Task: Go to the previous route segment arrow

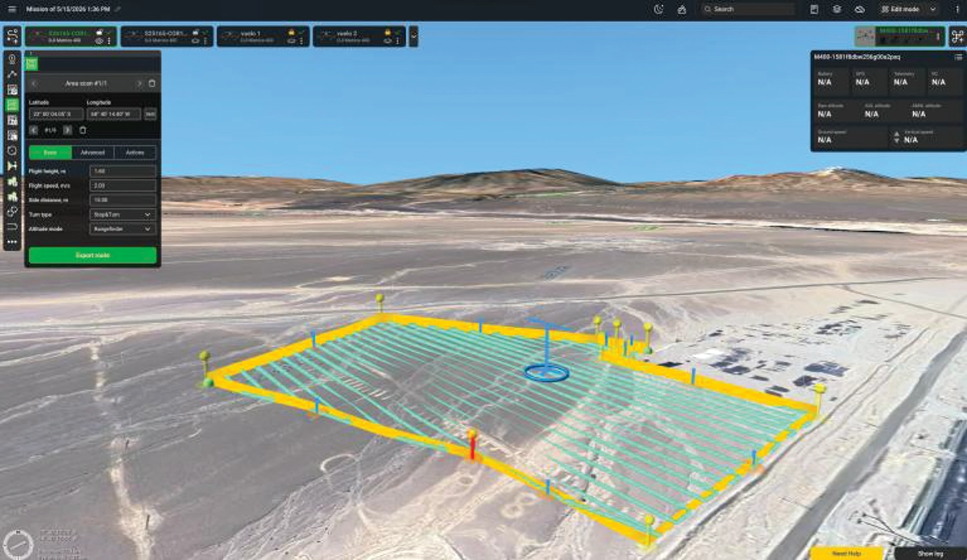Action: (x=34, y=83)
